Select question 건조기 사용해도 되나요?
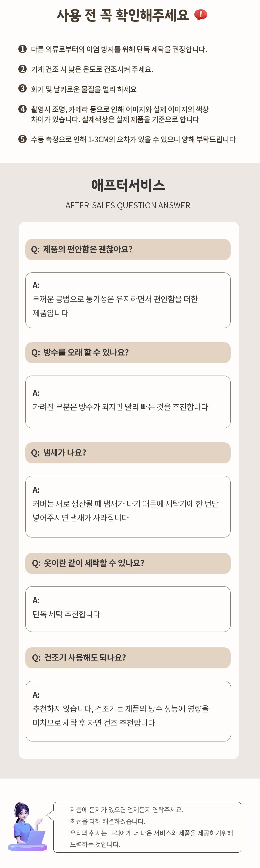The width and height of the screenshot is (260, 868). click(x=128, y=657)
